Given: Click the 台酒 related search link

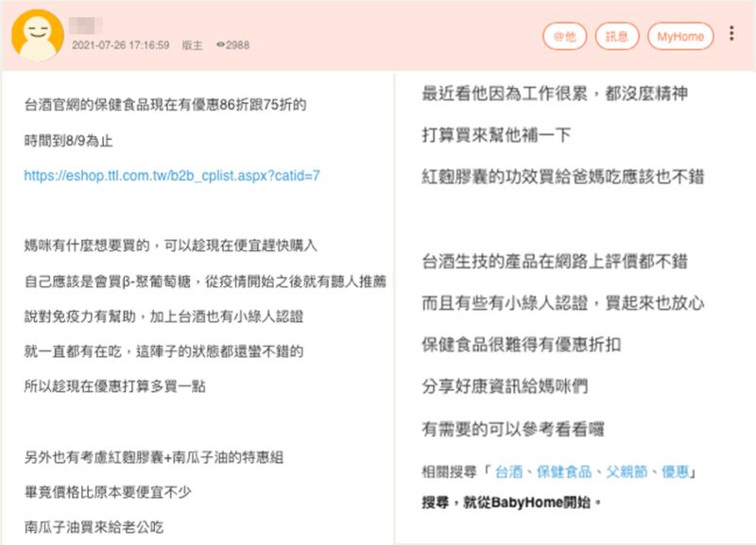Looking at the screenshot, I should point(508,471).
